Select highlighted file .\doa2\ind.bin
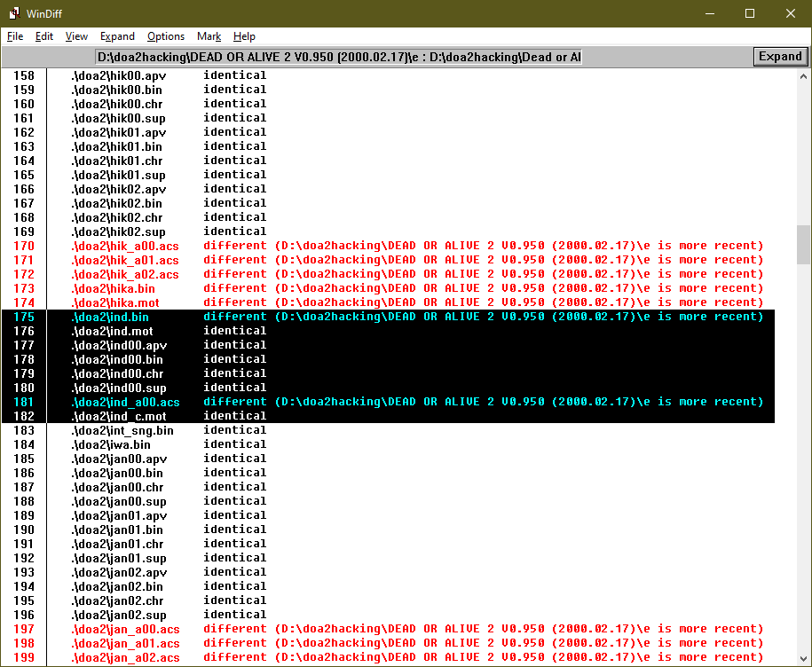 pyautogui.click(x=388, y=317)
